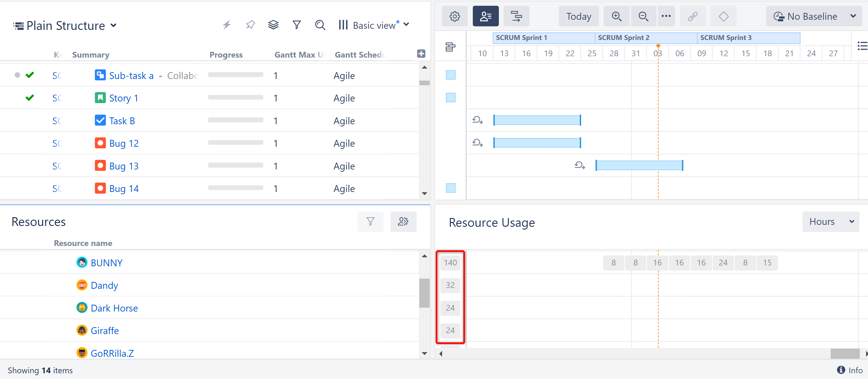
Task: Open the group resources icon in Resources panel
Action: point(403,221)
